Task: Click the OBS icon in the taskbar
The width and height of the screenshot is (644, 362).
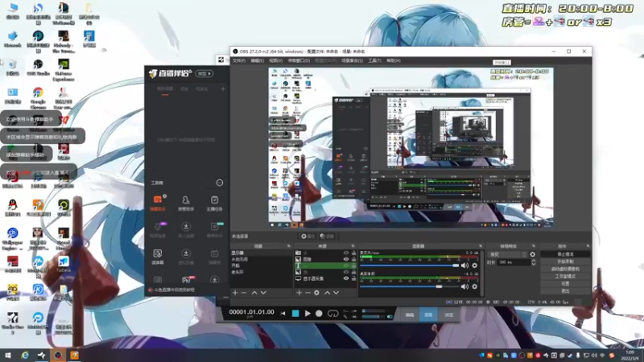Action: pyautogui.click(x=58, y=355)
